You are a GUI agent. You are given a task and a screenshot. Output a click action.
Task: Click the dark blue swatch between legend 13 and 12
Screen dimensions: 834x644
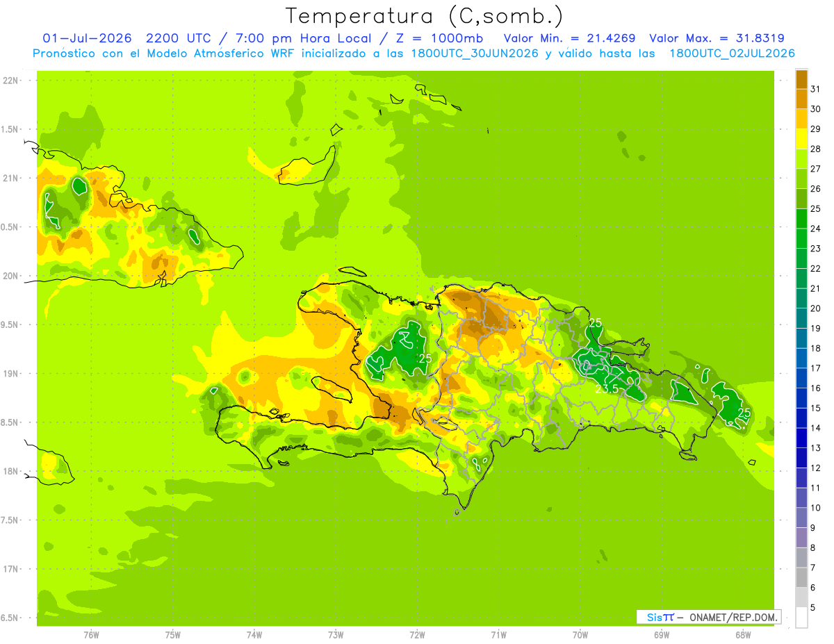801,458
